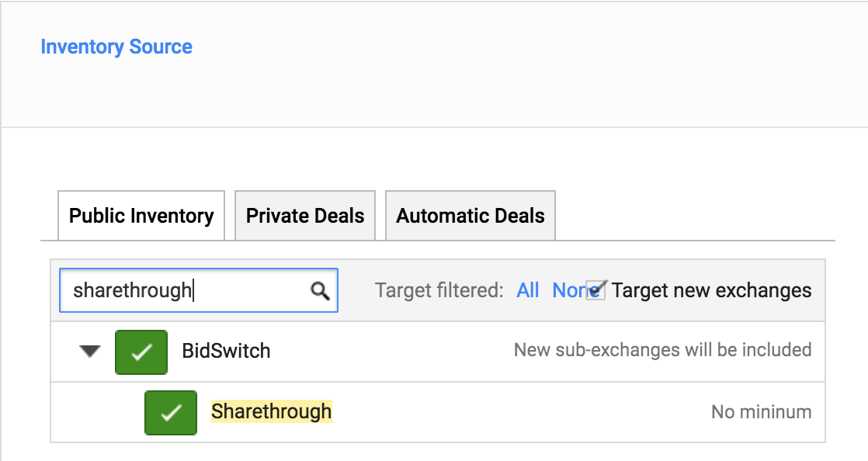Click the Target new exchanges label text
This screenshot has height=461, width=868.
tap(711, 290)
